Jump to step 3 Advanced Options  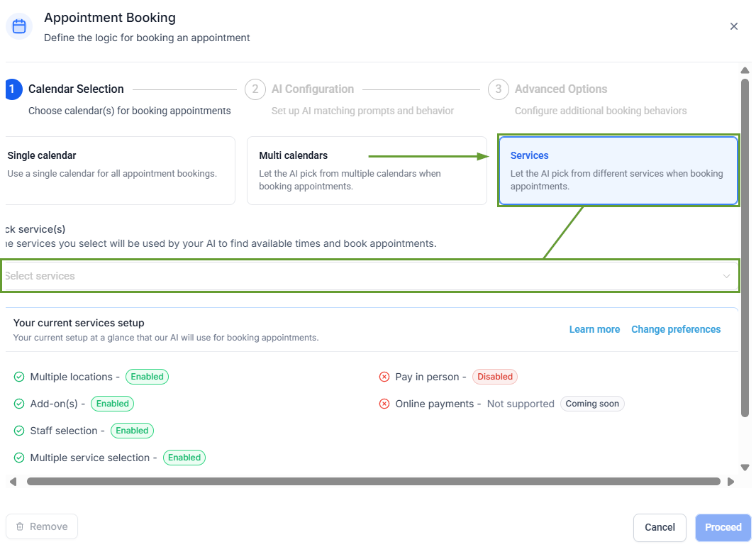click(560, 89)
